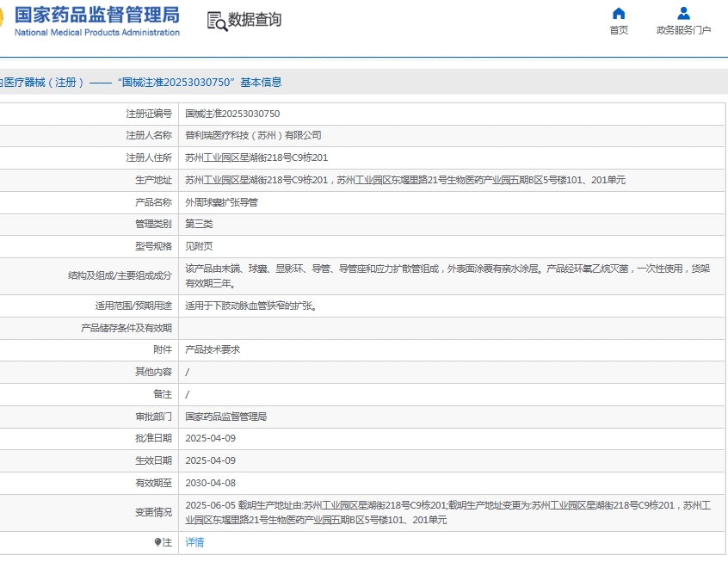The height and width of the screenshot is (562, 728).
Task: Click 生效日期 value 2025-04-09
Action: point(210,460)
